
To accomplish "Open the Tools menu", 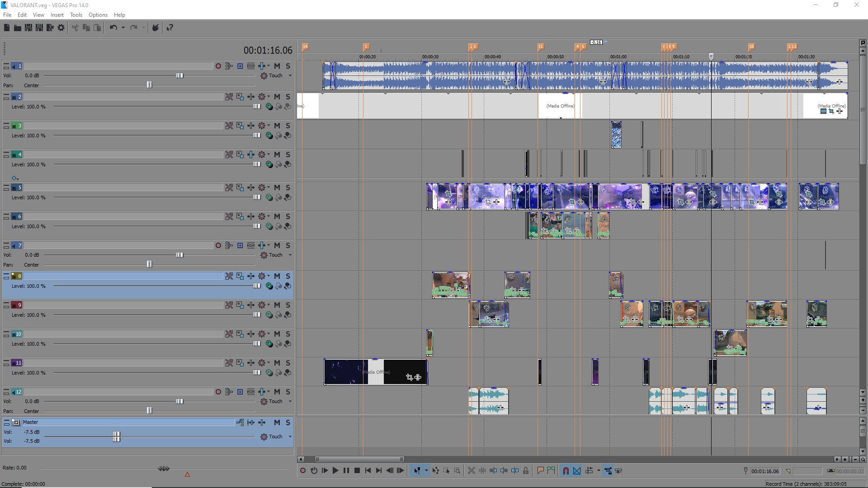I will (76, 15).
